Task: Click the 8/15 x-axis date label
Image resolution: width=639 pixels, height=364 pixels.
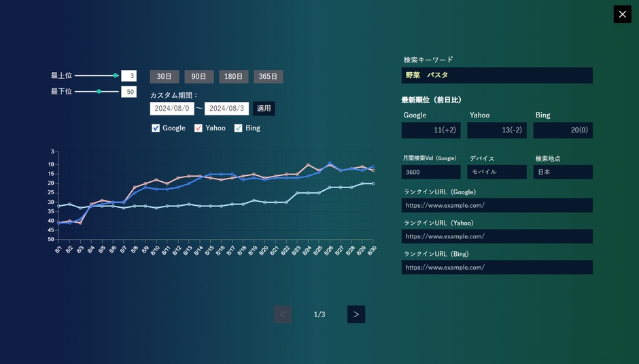Action: [x=210, y=250]
